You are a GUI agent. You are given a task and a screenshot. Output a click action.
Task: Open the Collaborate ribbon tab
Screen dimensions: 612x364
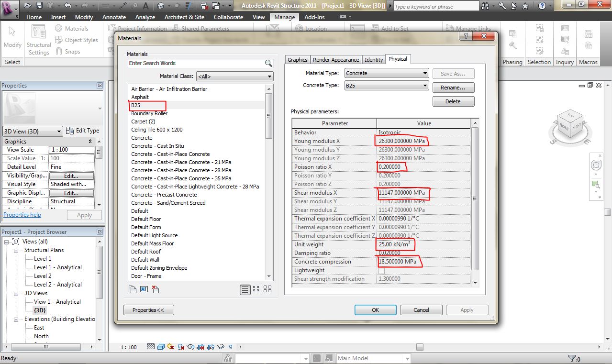(228, 17)
